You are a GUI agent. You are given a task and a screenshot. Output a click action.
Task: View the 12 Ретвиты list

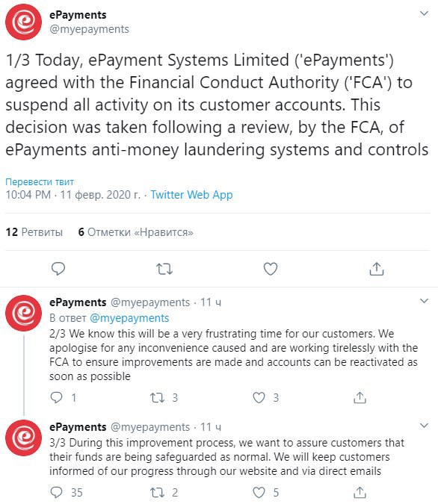[x=34, y=231]
